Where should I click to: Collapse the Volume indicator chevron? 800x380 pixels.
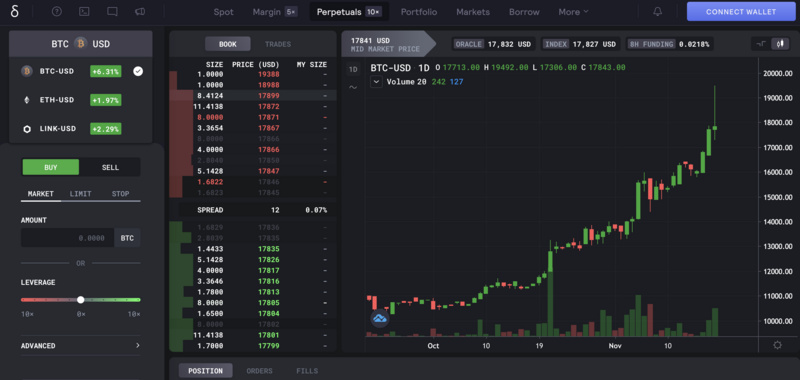pyautogui.click(x=376, y=82)
